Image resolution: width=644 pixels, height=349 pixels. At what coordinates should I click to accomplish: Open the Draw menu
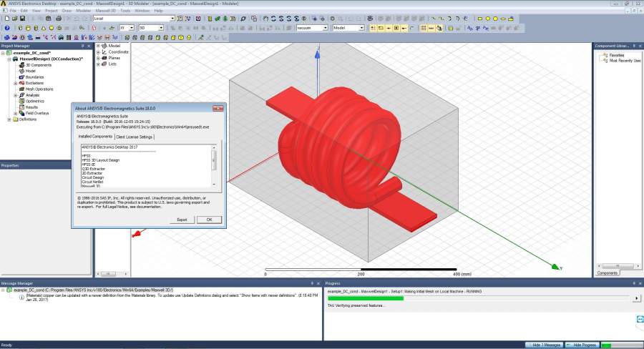point(67,11)
